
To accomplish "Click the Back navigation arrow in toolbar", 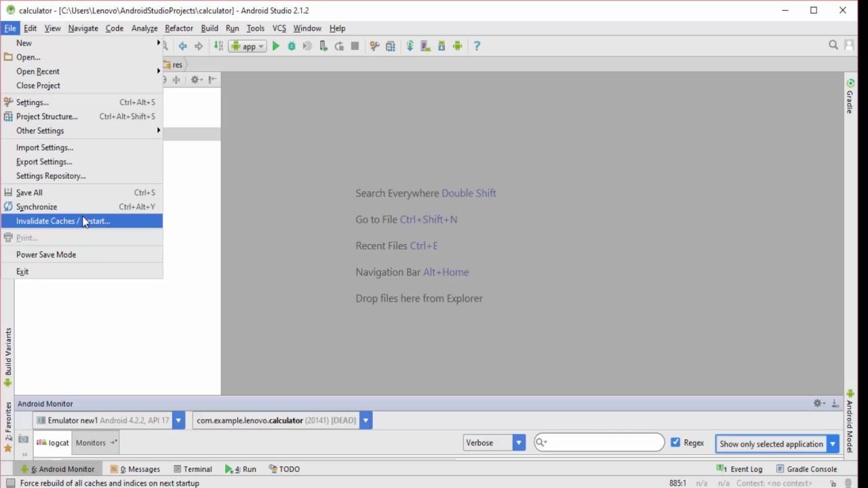I will [182, 46].
